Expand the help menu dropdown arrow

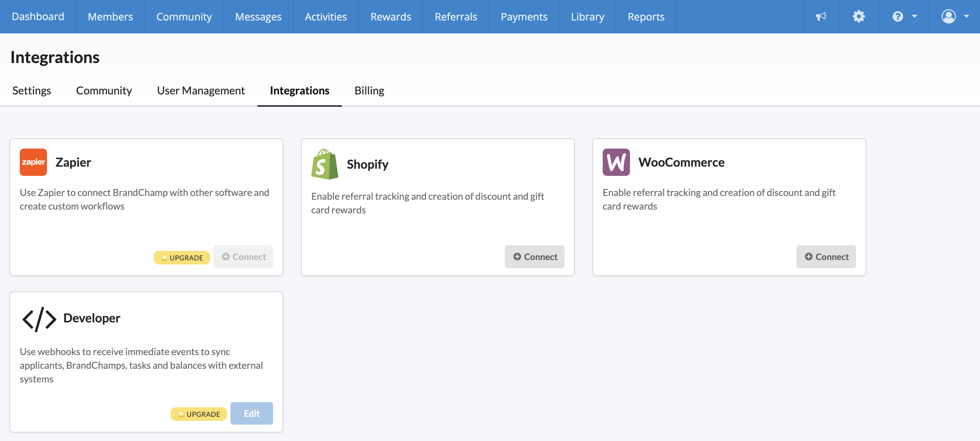click(914, 17)
